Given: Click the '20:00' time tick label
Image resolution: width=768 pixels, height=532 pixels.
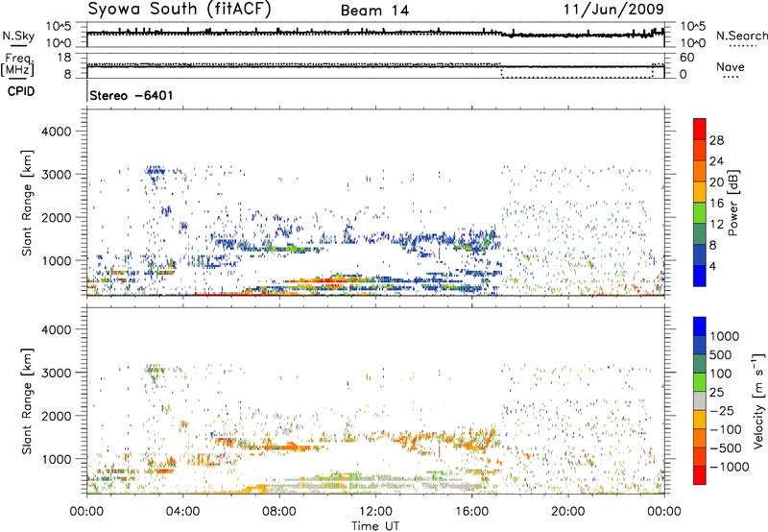Looking at the screenshot, I should (x=567, y=512).
